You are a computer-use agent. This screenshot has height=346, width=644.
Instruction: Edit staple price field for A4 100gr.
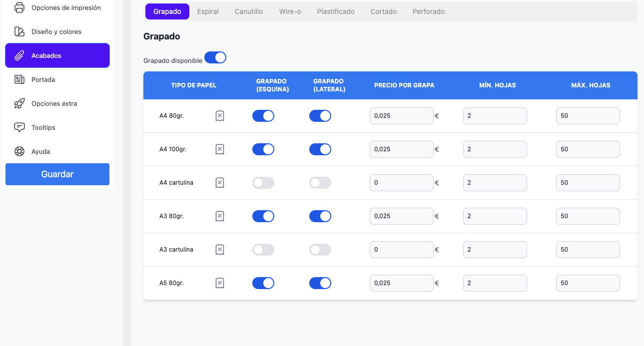point(402,149)
